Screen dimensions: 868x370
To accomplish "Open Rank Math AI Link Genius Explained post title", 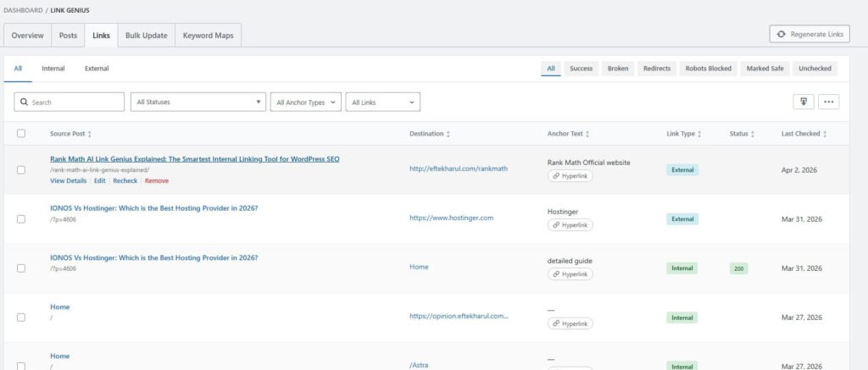I will [195, 159].
